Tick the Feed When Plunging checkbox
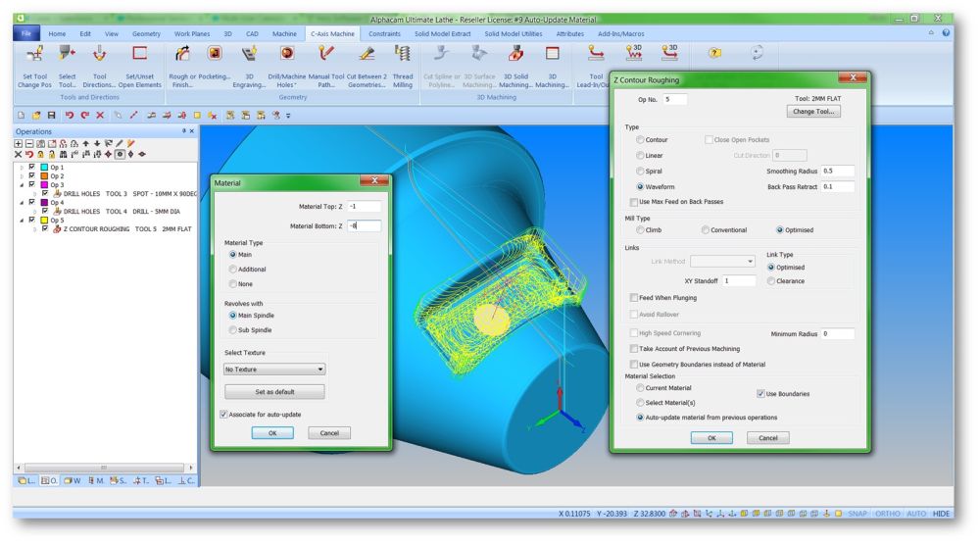 (634, 297)
